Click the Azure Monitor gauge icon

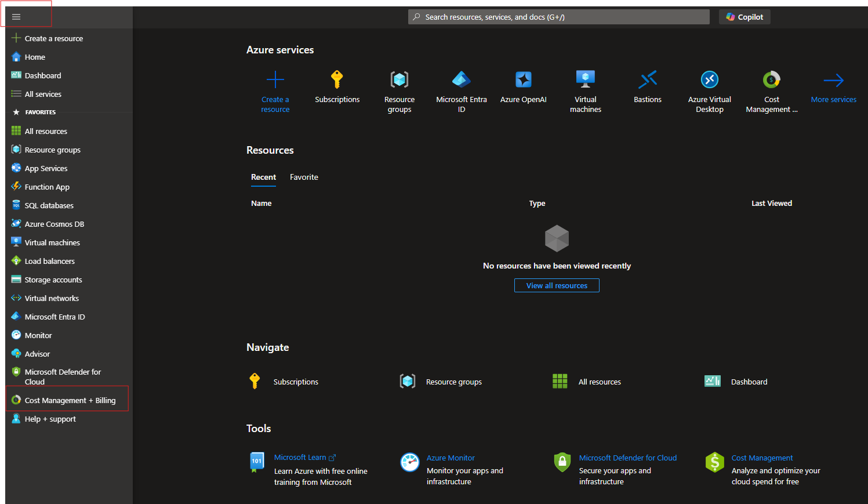point(410,462)
